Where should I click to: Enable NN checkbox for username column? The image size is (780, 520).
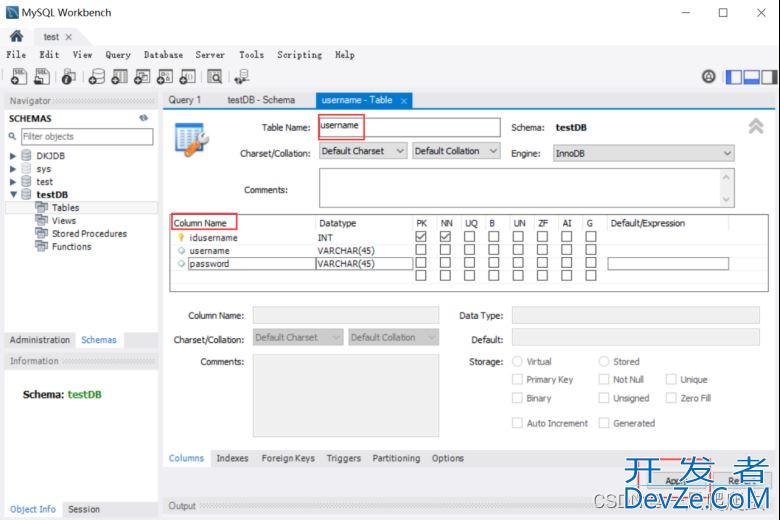click(x=445, y=250)
